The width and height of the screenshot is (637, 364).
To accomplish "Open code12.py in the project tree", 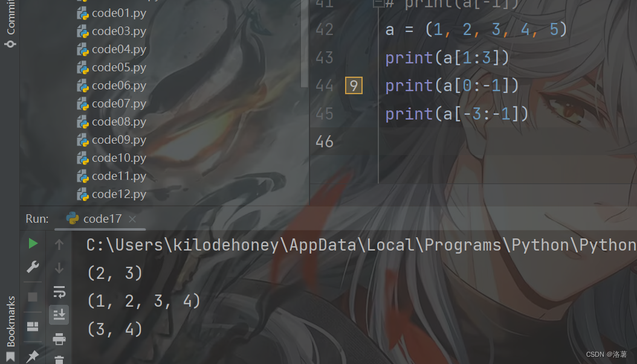I will coord(119,194).
